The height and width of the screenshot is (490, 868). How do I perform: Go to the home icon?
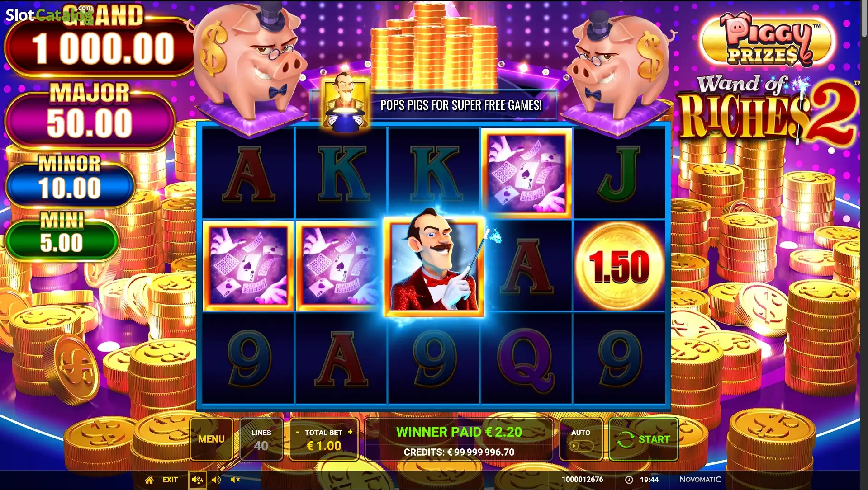click(x=149, y=480)
